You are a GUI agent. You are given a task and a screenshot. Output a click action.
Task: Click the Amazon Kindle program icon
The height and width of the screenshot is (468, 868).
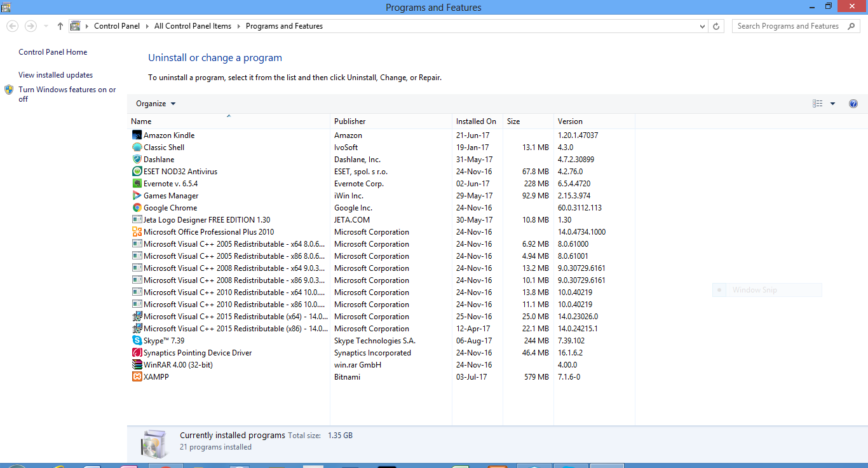[137, 135]
